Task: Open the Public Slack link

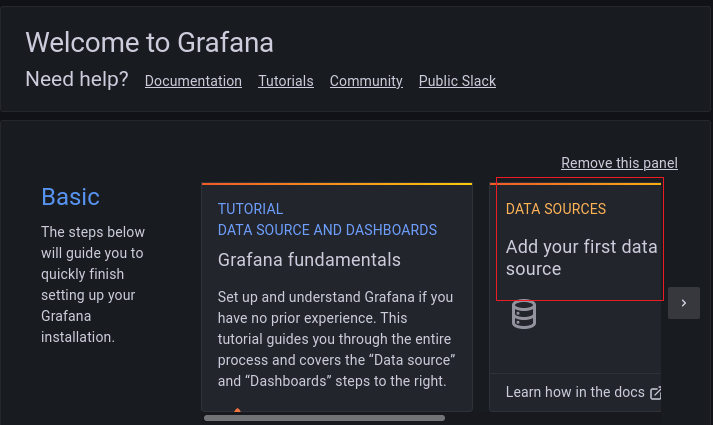Action: pyautogui.click(x=457, y=81)
